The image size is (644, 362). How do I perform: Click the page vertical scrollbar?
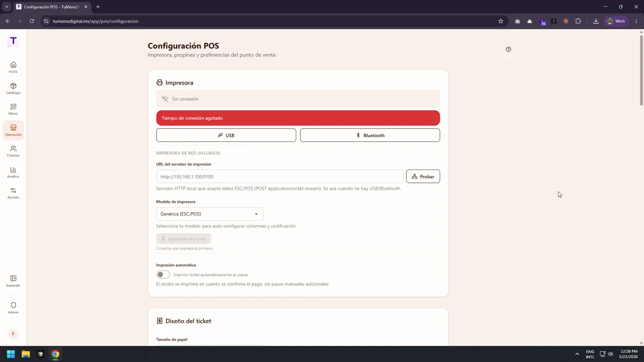[x=641, y=70]
